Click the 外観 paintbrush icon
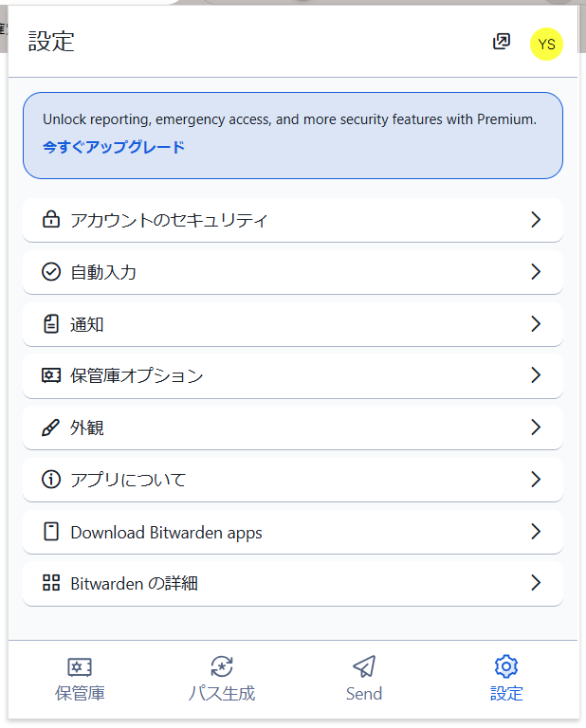Image resolution: width=586 pixels, height=728 pixels. (x=51, y=428)
